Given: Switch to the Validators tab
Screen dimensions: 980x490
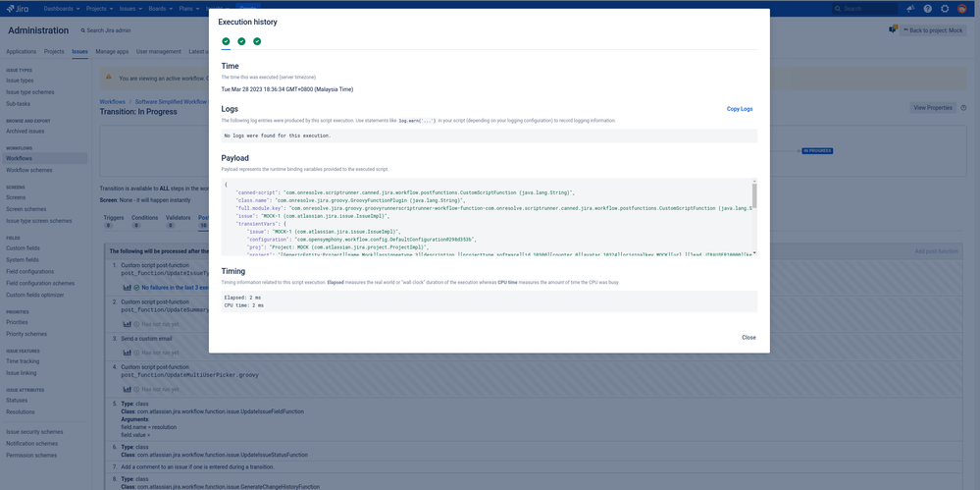Looking at the screenshot, I should (x=179, y=221).
